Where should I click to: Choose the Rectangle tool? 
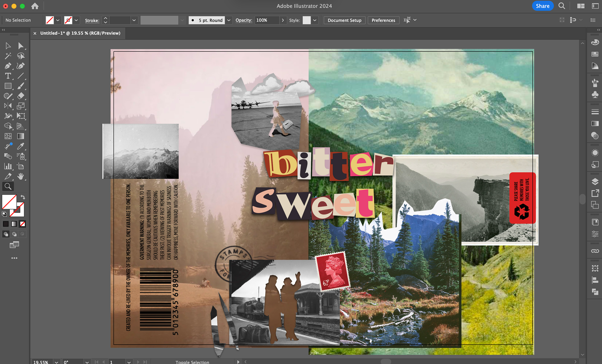8,86
